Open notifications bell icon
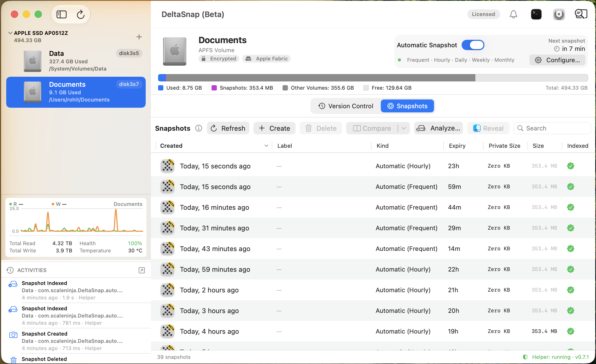The width and height of the screenshot is (596, 364). [x=513, y=14]
